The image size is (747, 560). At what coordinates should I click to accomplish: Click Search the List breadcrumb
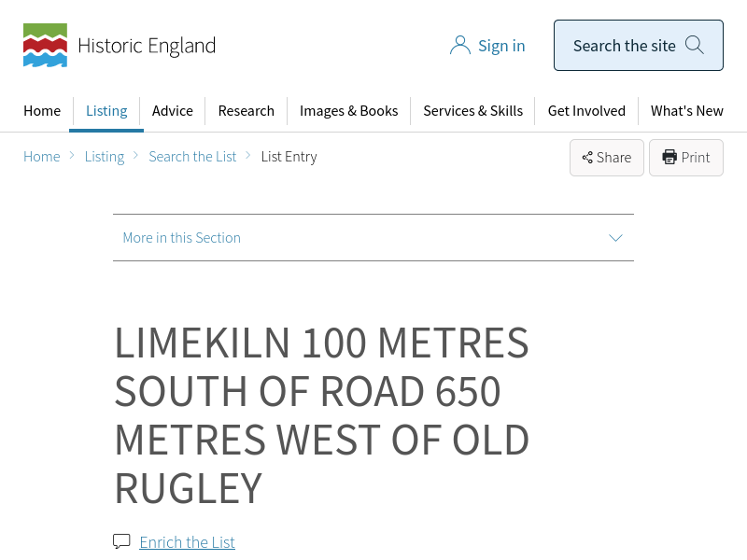(192, 157)
